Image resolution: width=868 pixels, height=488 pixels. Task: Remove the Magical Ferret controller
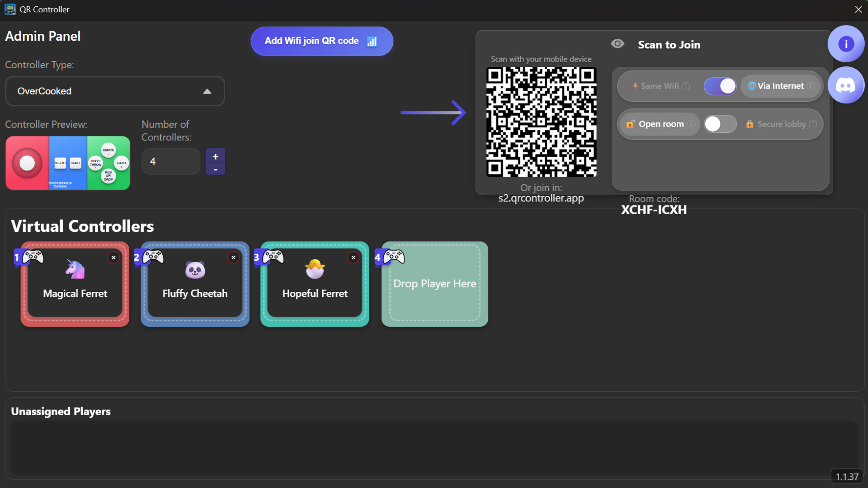click(x=113, y=257)
